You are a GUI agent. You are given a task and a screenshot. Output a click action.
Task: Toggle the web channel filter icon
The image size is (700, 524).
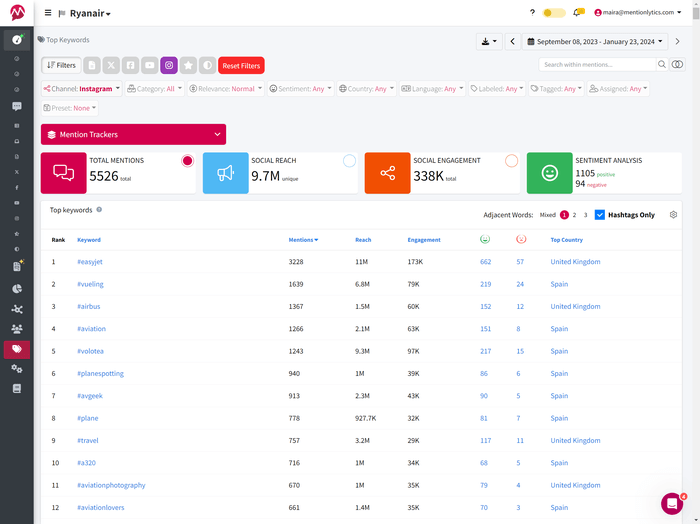[x=92, y=65]
